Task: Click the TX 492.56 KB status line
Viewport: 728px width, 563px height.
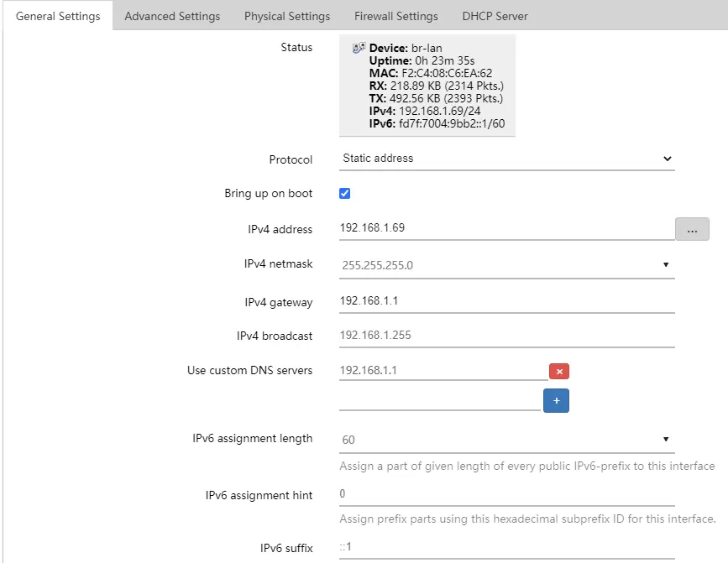Action: [x=436, y=98]
